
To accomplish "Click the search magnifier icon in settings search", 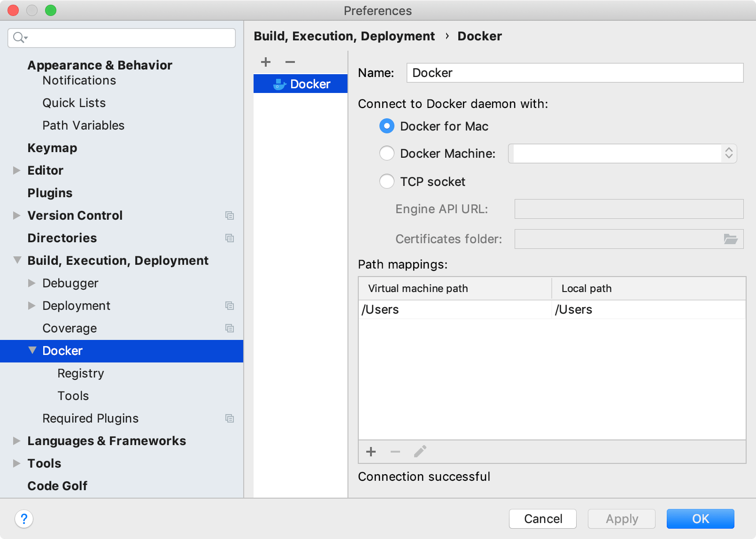I will click(20, 38).
